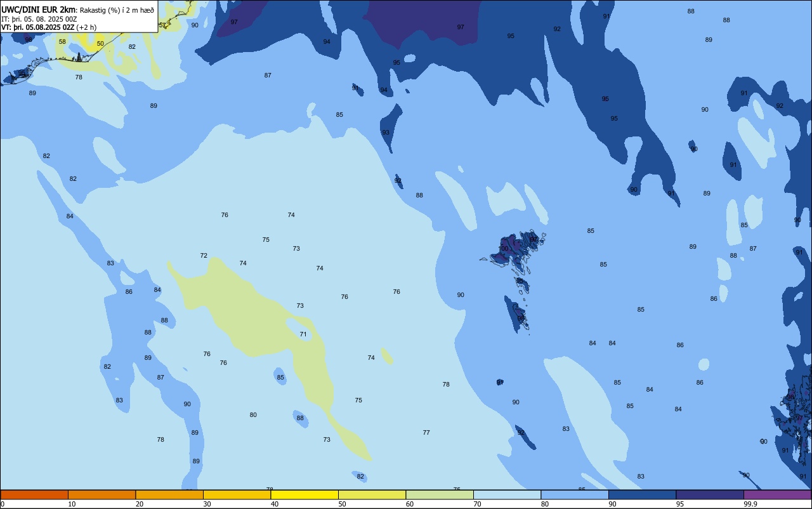Click the map value '77'
Screen dimensions: 812x509
click(x=426, y=433)
